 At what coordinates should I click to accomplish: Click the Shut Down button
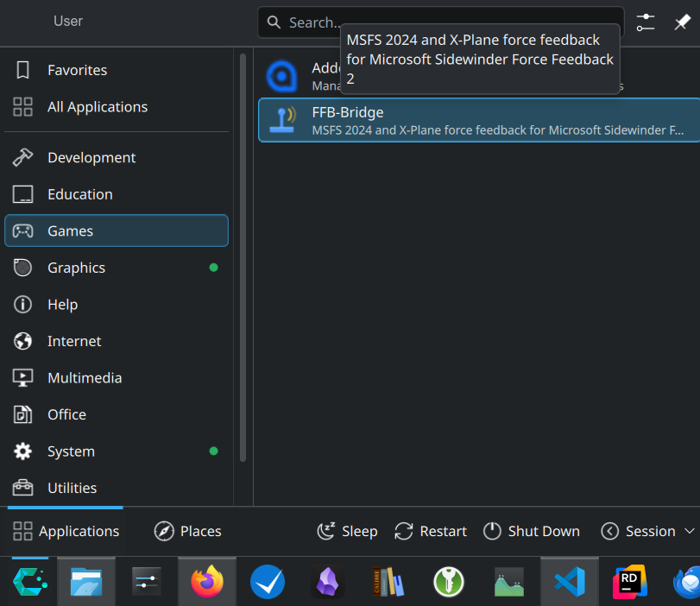[531, 531]
